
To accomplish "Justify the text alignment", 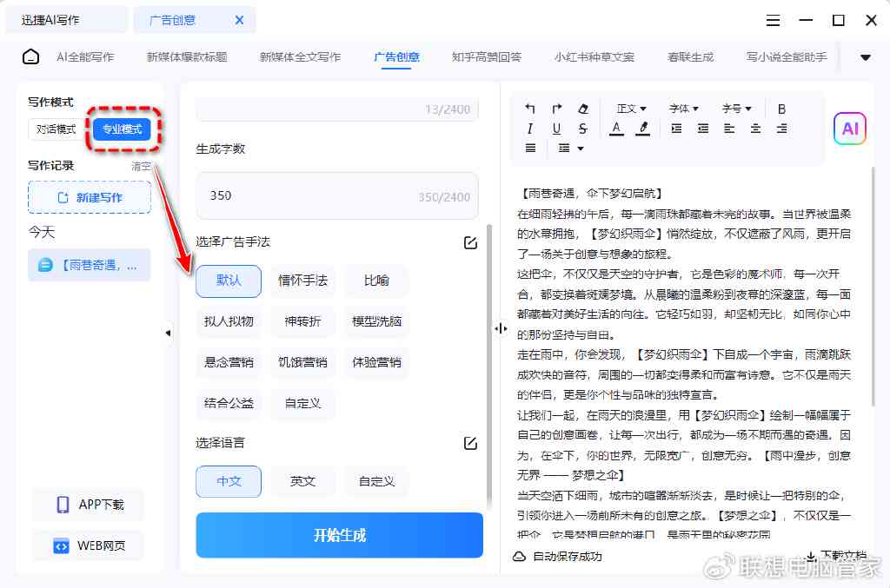I will pyautogui.click(x=530, y=148).
